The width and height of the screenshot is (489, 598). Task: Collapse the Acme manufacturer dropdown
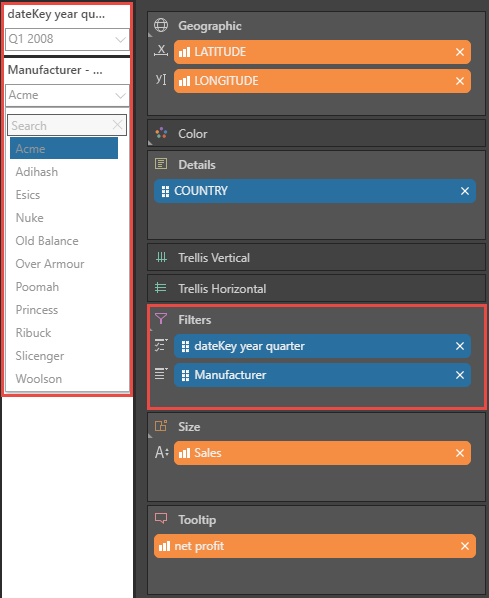(67, 95)
